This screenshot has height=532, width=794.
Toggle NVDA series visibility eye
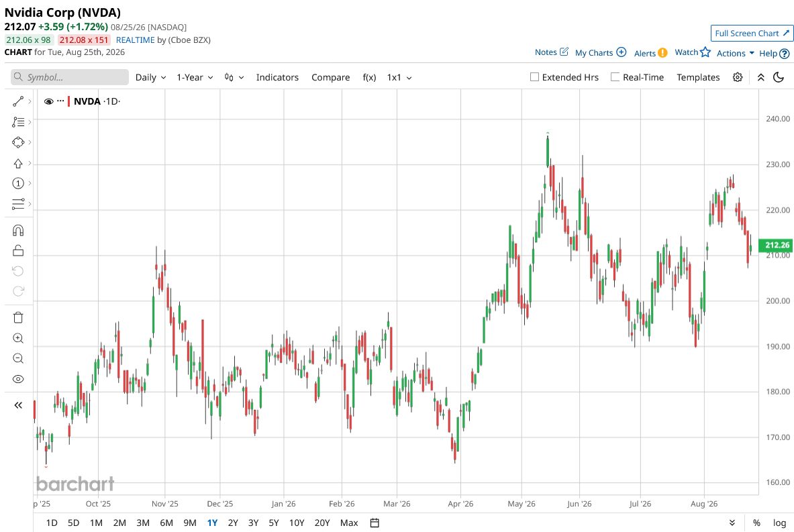pos(48,101)
